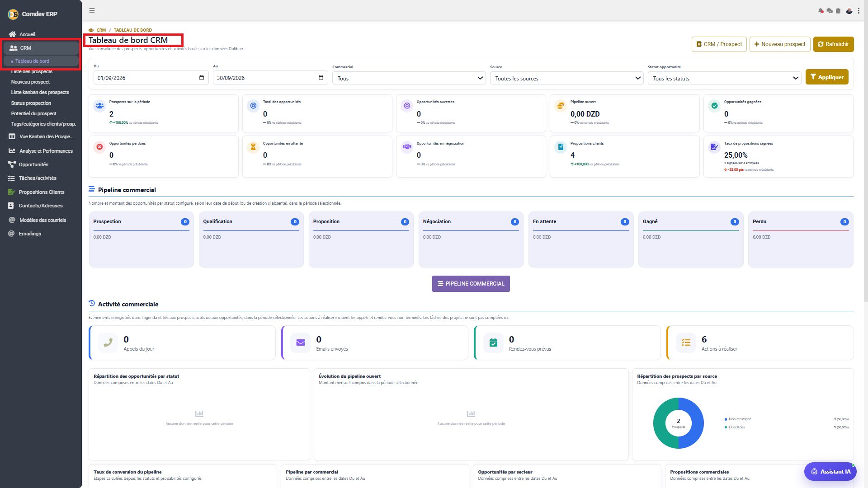The image size is (868, 488).
Task: Click the calendar icon in Du date field
Action: coord(202,78)
